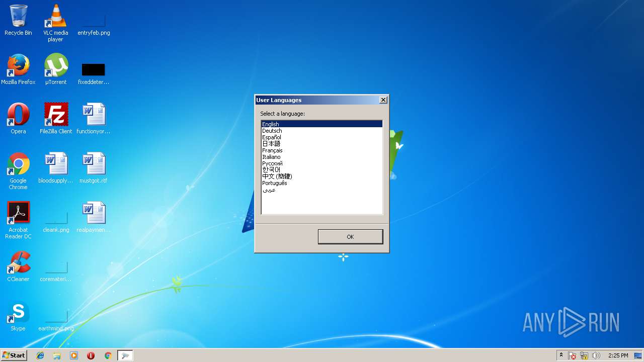The image size is (644, 362).
Task: Choose Русский in the language list
Action: [321, 163]
